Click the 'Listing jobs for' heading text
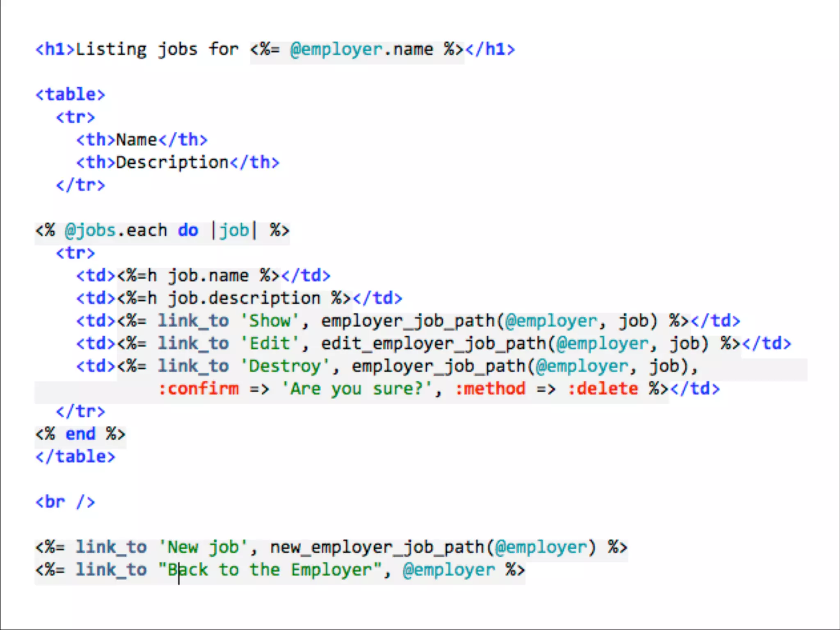Image resolution: width=840 pixels, height=630 pixels. [x=157, y=50]
